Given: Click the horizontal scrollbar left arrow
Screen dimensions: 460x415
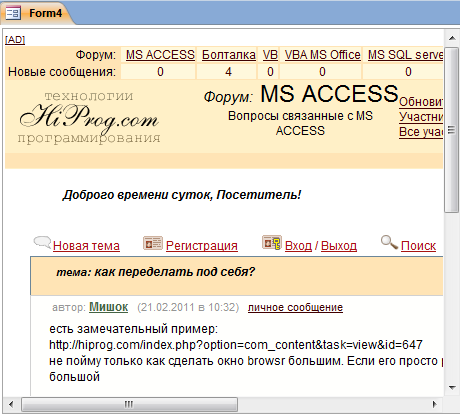Looking at the screenshot, I should (x=11, y=405).
